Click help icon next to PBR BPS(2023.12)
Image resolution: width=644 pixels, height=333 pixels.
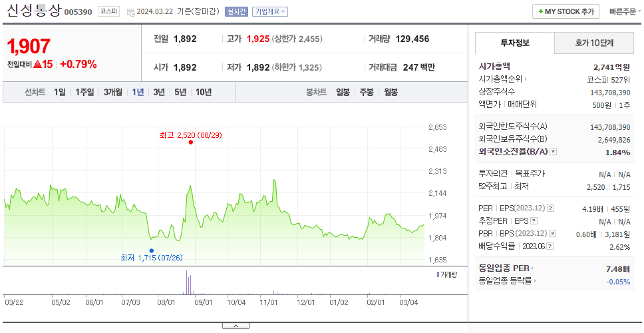[553, 234]
